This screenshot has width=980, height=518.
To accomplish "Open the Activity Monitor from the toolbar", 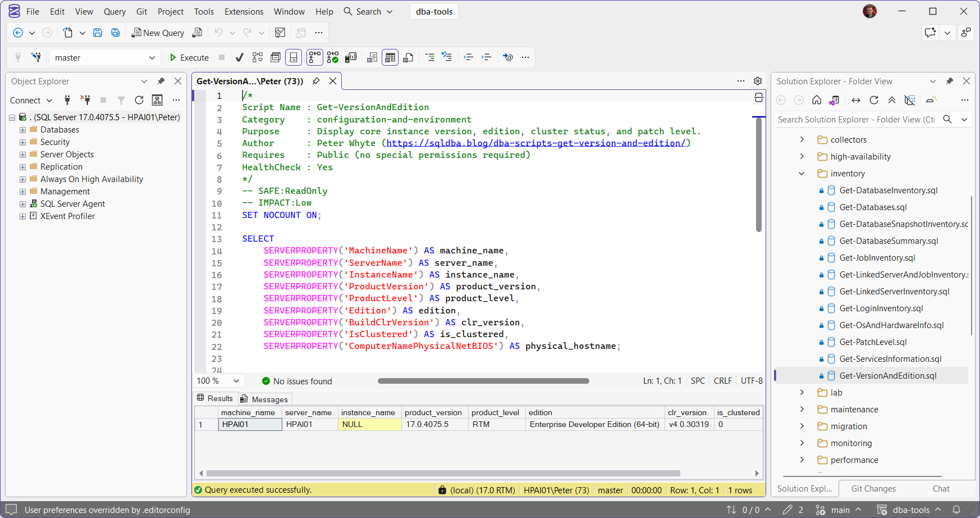I will [x=280, y=33].
